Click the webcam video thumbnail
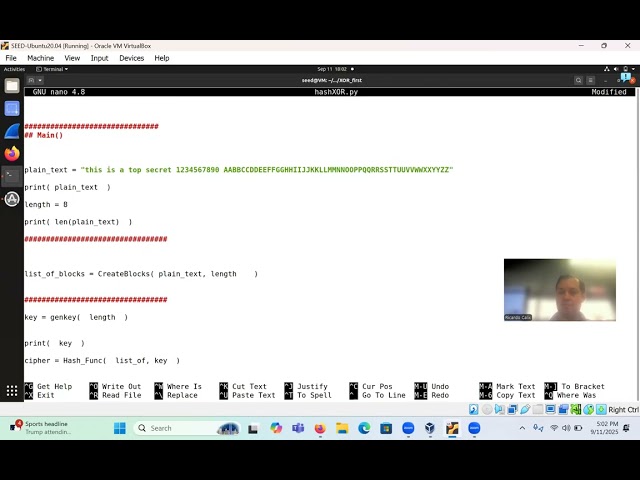This screenshot has height=480, width=640. click(560, 290)
